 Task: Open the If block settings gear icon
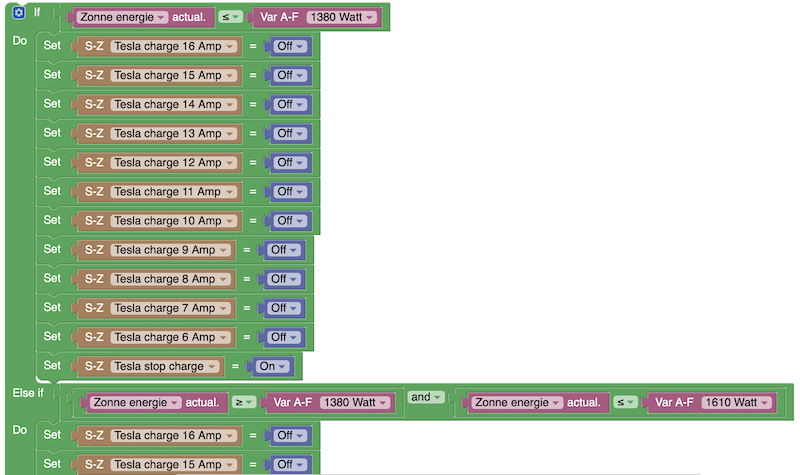(19, 13)
